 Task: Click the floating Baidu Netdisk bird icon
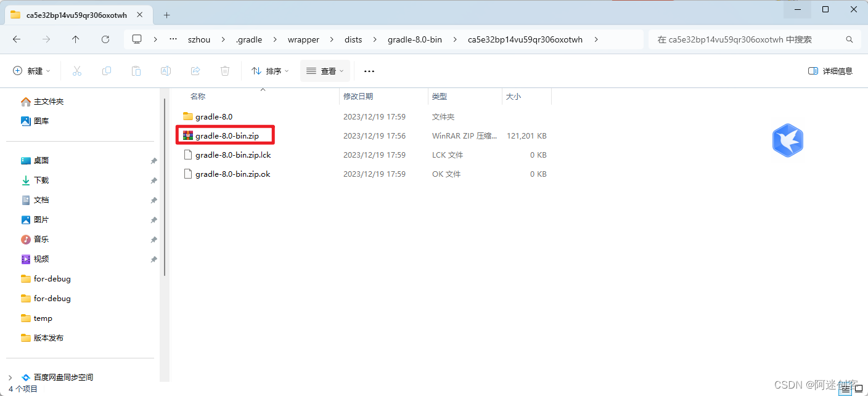[787, 140]
